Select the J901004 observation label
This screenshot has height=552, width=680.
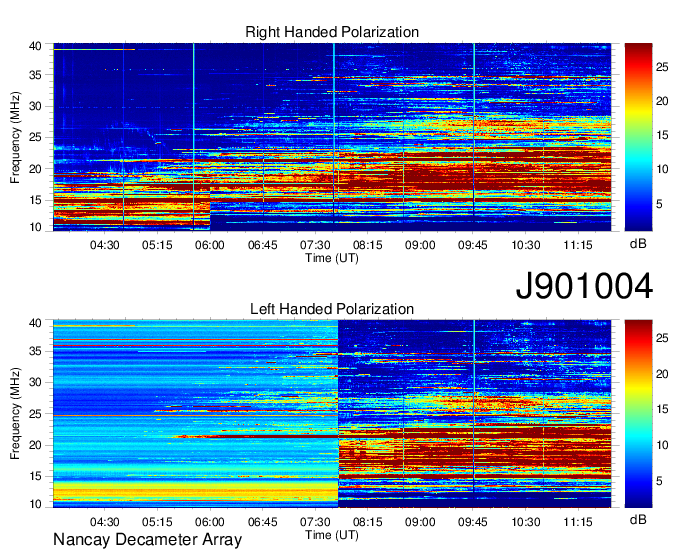coord(584,286)
